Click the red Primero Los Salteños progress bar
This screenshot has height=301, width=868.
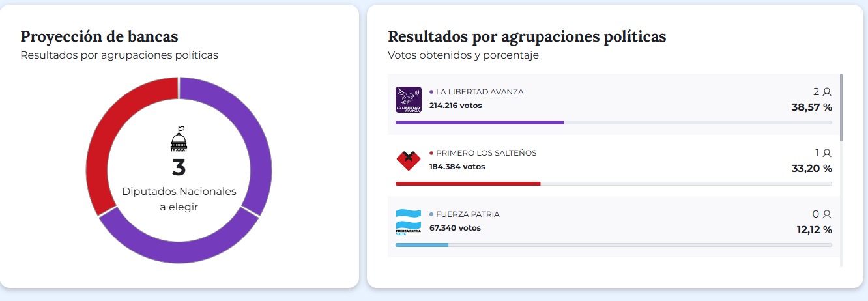coord(468,184)
